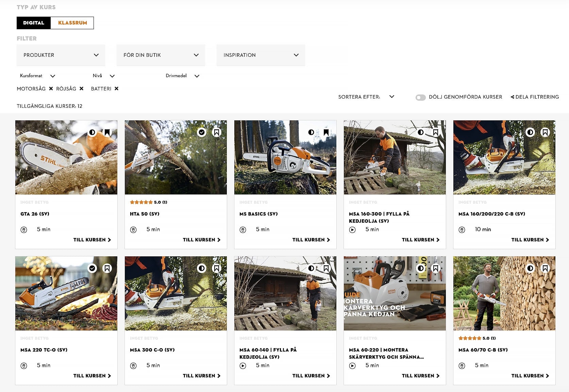This screenshot has width=569, height=392.
Task: Open the GTA 26 course thumbnail image
Action: [66, 157]
